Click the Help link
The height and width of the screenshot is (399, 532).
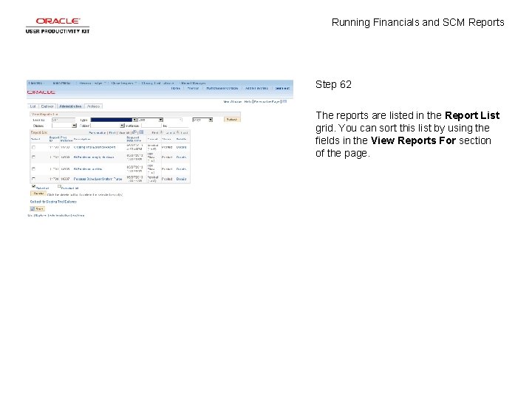tap(248, 101)
